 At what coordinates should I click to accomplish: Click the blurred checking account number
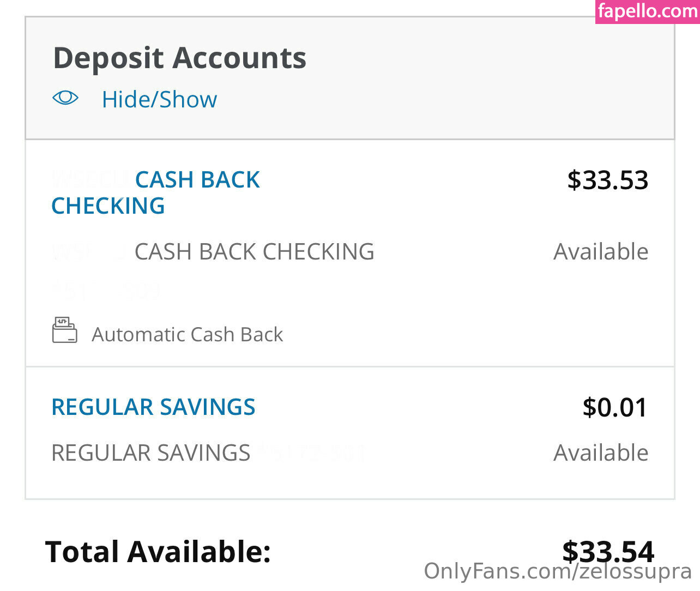point(106,290)
